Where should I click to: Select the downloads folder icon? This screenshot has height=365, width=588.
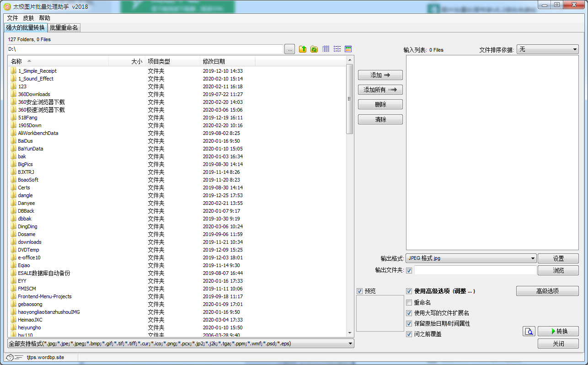click(x=14, y=242)
